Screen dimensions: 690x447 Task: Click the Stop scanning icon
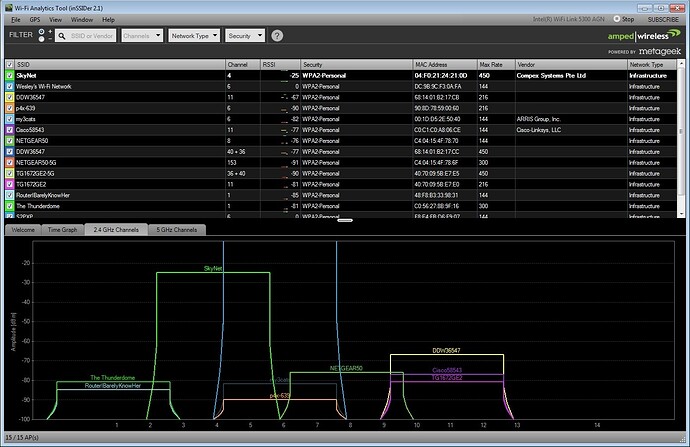click(617, 19)
